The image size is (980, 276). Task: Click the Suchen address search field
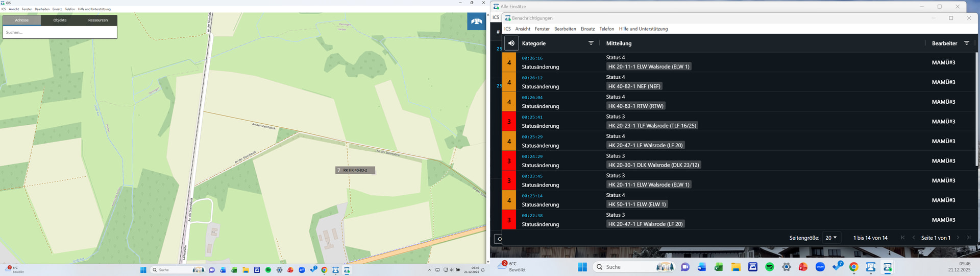pos(60,32)
